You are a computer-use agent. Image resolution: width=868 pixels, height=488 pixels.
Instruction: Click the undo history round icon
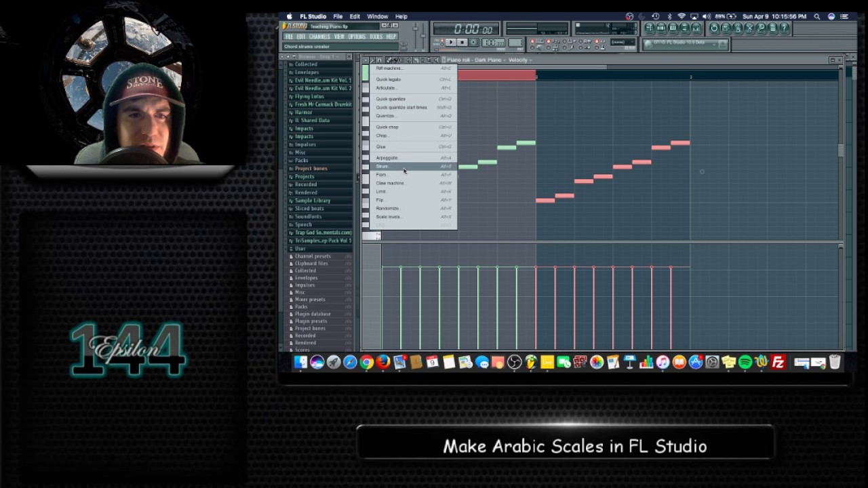click(714, 28)
